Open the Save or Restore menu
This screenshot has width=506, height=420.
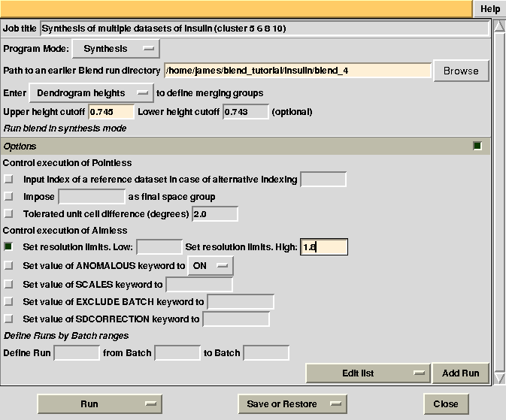tap(290, 403)
